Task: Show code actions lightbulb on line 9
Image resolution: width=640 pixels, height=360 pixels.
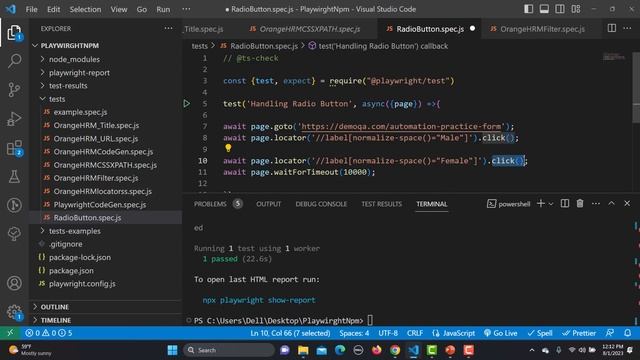Action: pyautogui.click(x=228, y=148)
